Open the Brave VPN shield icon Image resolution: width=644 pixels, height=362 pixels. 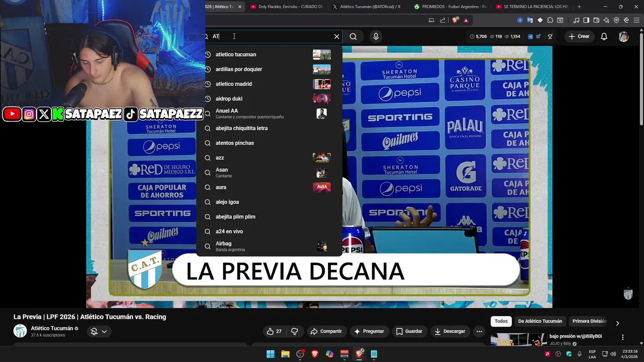616,20
